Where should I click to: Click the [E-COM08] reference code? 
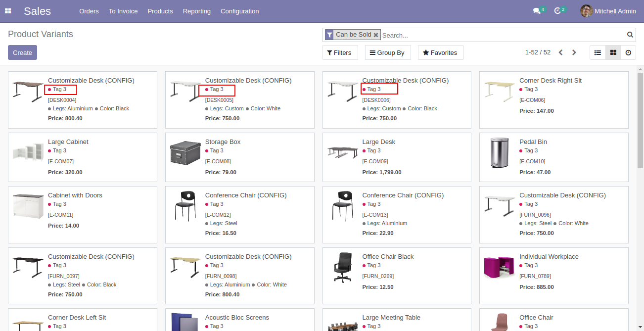(x=218, y=161)
